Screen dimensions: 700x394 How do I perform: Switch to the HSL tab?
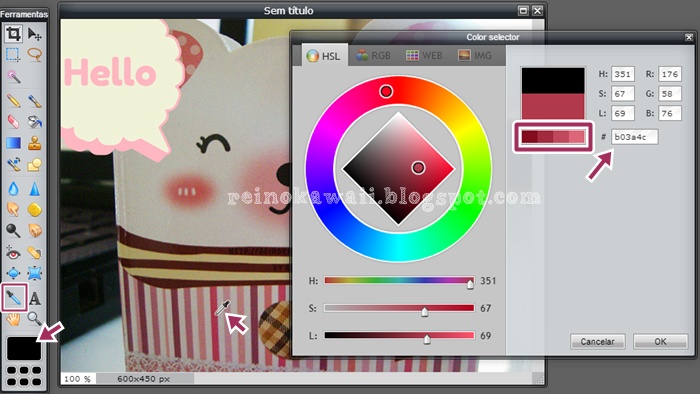[x=324, y=56]
